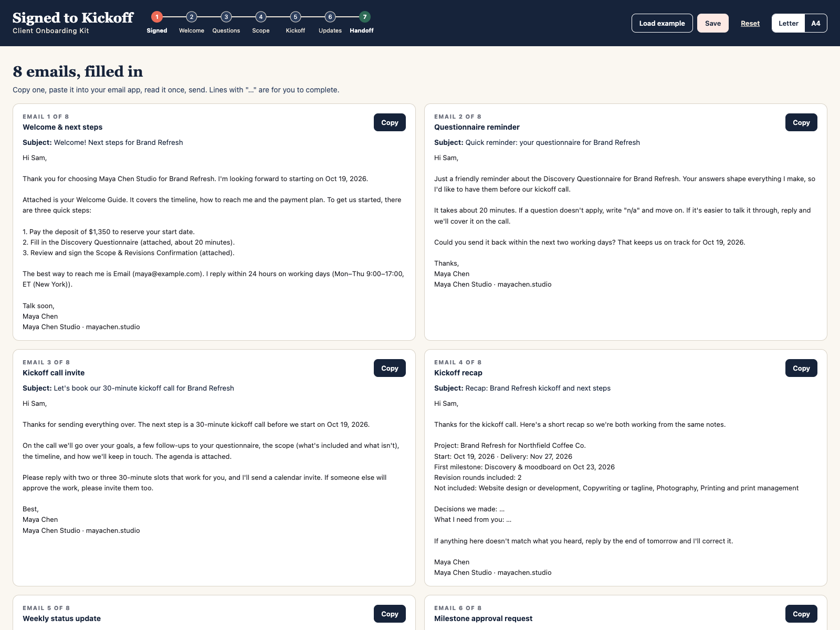Screen dimensions: 840x630
Task: Click 'Revision rounds included: 2' line
Action: [478, 477]
